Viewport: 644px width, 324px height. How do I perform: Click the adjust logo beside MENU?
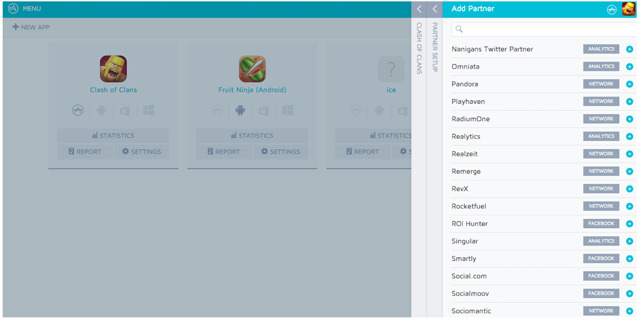coord(13,9)
